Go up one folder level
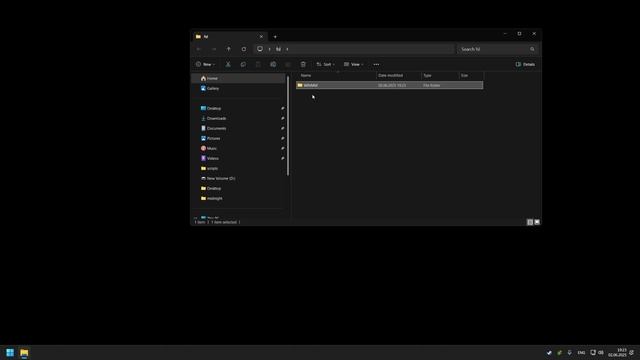640x360 pixels. pos(229,49)
